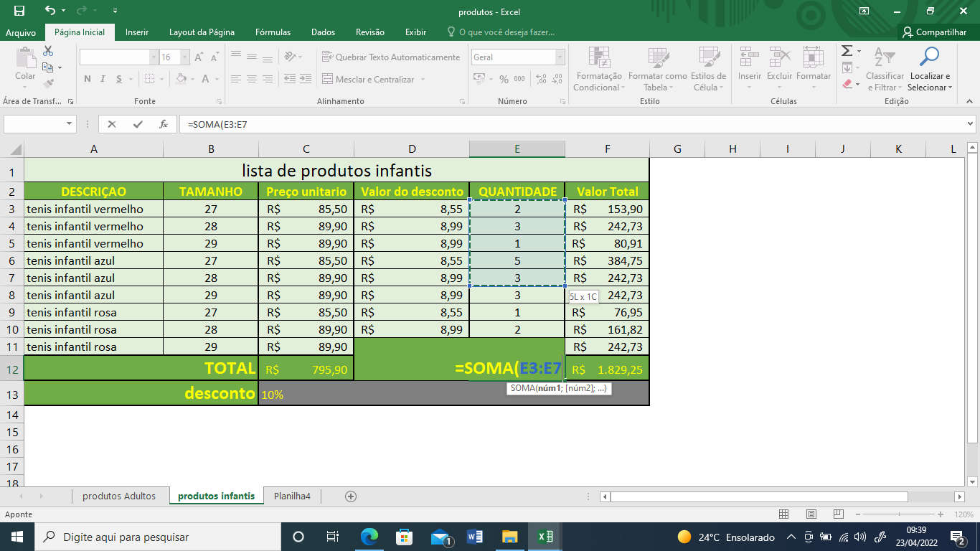Click the Save icon in the title bar
The height and width of the screenshot is (551, 980).
19,11
